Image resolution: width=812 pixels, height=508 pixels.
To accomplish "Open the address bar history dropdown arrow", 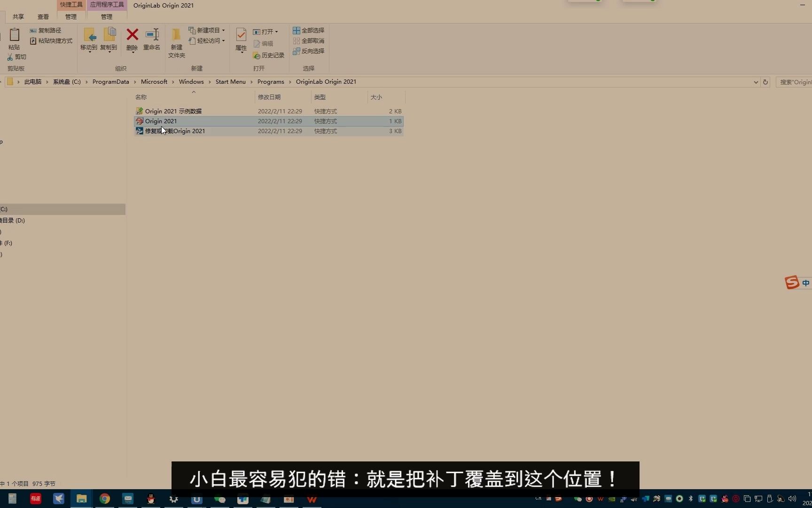I will click(756, 82).
